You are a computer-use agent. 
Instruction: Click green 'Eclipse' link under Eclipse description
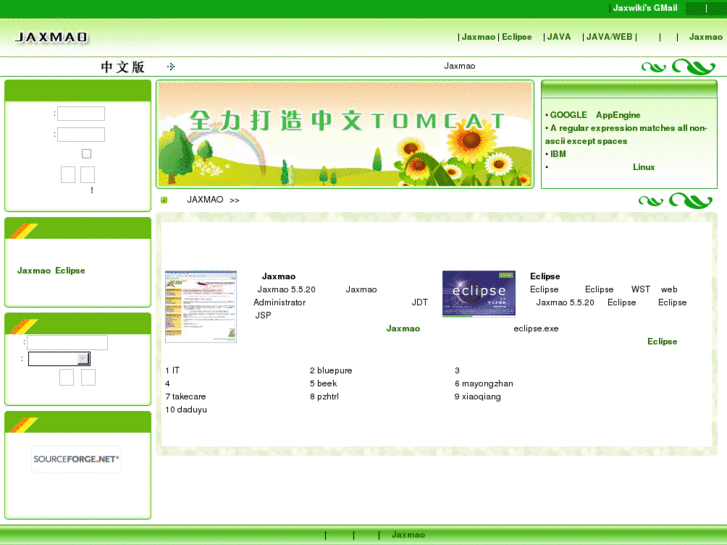pos(662,341)
